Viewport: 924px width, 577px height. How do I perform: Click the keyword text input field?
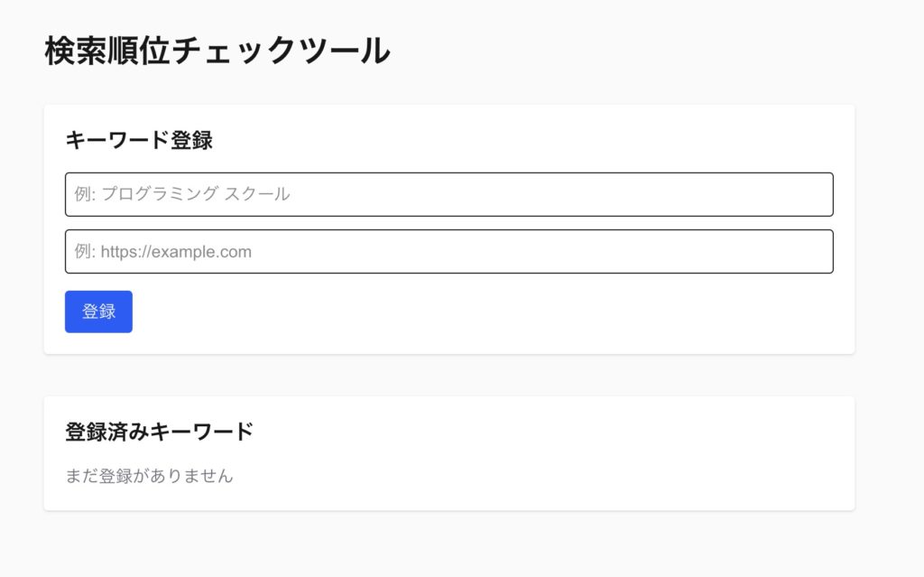[448, 194]
